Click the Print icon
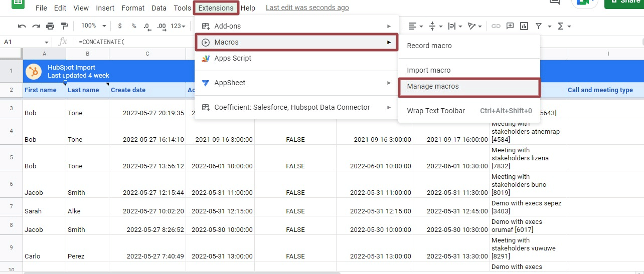 pyautogui.click(x=50, y=26)
